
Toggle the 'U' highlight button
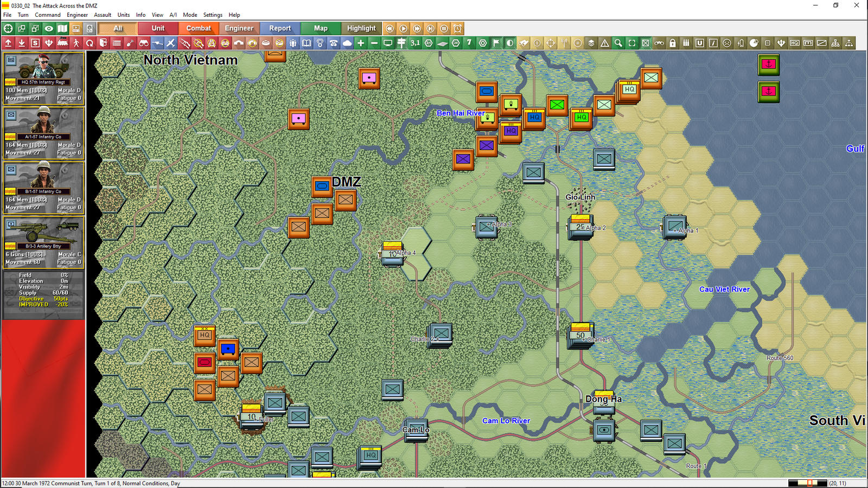tap(700, 43)
